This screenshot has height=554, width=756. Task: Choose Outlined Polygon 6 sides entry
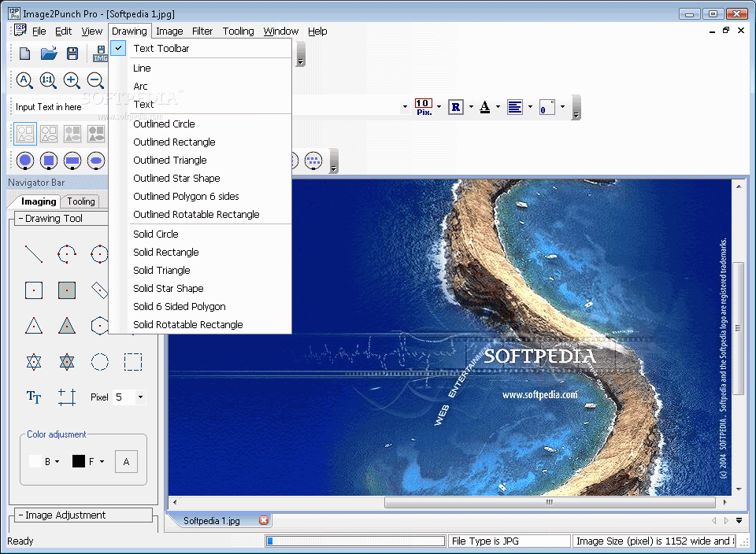[201, 196]
